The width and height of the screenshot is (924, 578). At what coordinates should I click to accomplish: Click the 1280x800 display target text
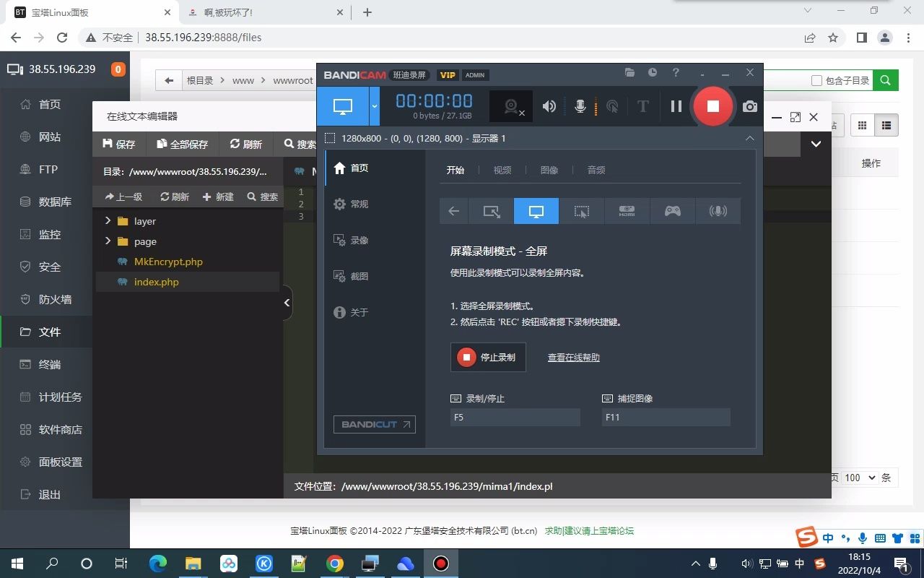[424, 138]
